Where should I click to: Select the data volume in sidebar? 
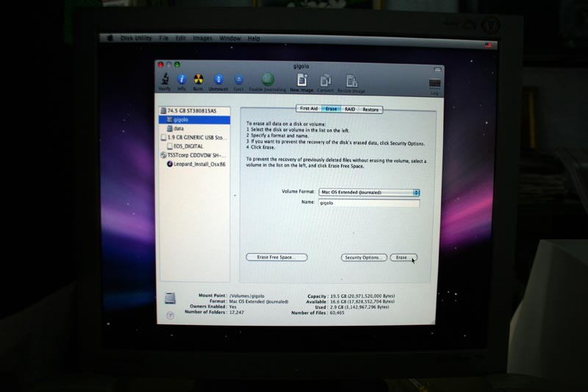pyautogui.click(x=195, y=128)
